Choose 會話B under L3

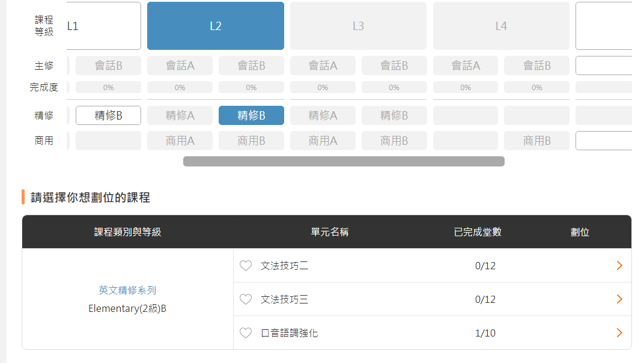394,66
